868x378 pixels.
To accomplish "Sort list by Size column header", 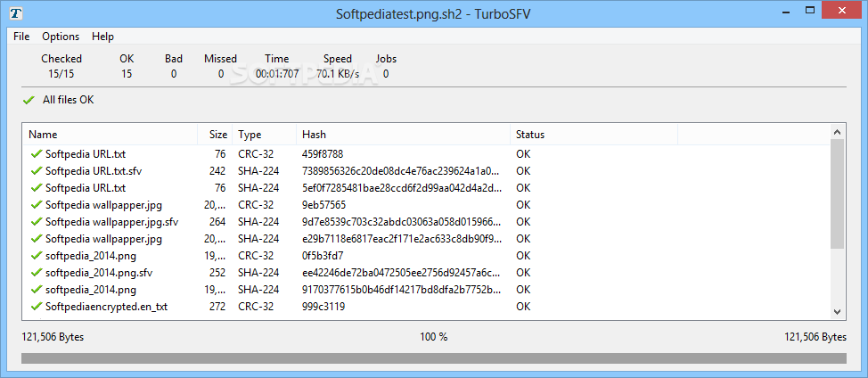I will 215,135.
